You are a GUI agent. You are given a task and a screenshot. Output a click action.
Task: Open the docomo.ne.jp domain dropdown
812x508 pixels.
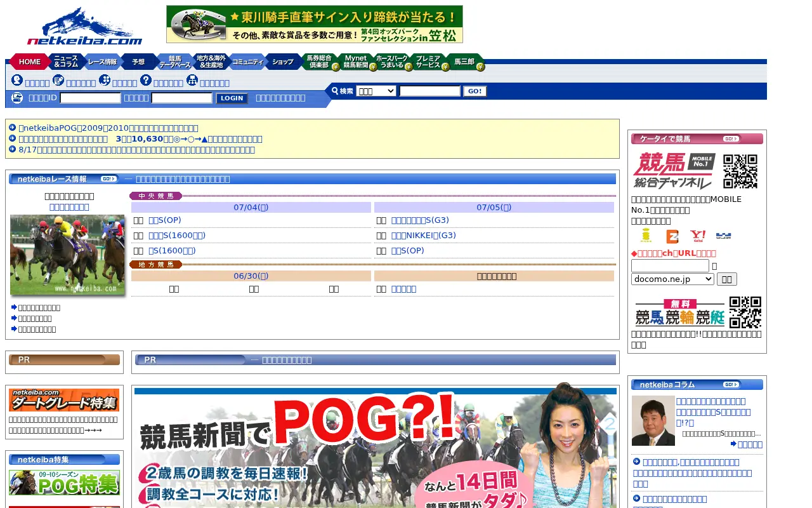click(x=672, y=279)
